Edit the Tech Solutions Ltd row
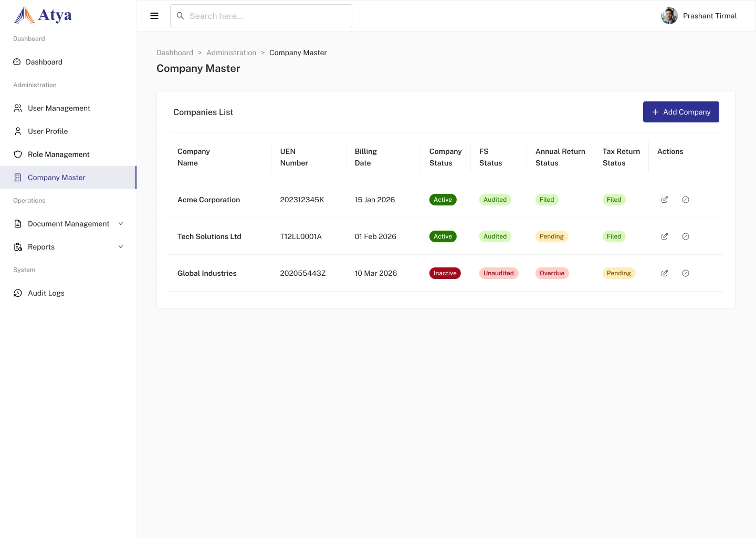The width and height of the screenshot is (756, 538). point(665,236)
